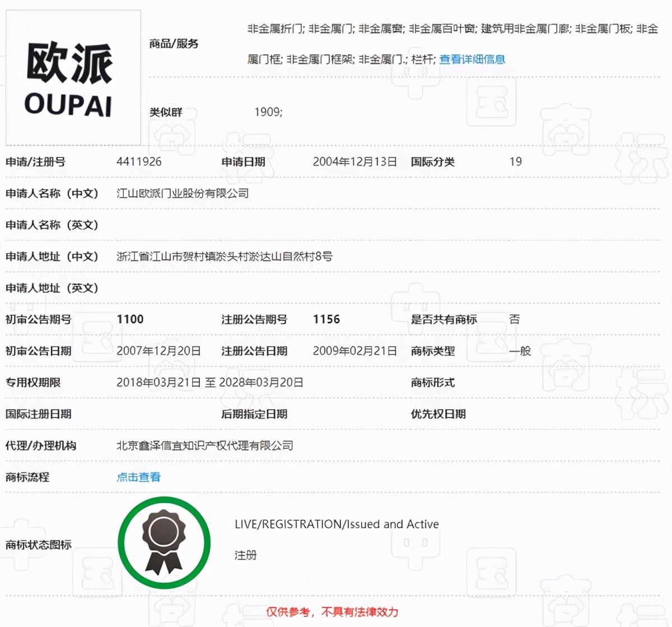This screenshot has height=627, width=672.
Task: Click the 代理/办理机构 label
Action: pyautogui.click(x=41, y=446)
